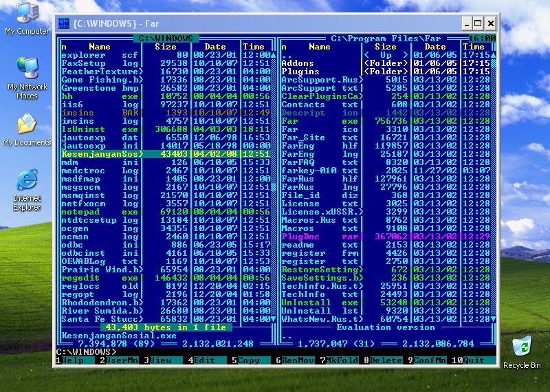
Task: Click the 8 Delete function key
Action: [x=383, y=360]
